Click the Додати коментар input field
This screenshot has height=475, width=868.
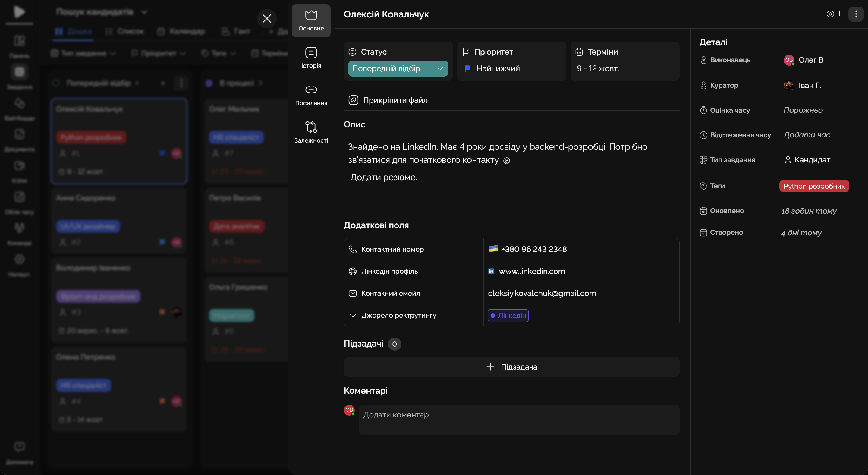(519, 420)
